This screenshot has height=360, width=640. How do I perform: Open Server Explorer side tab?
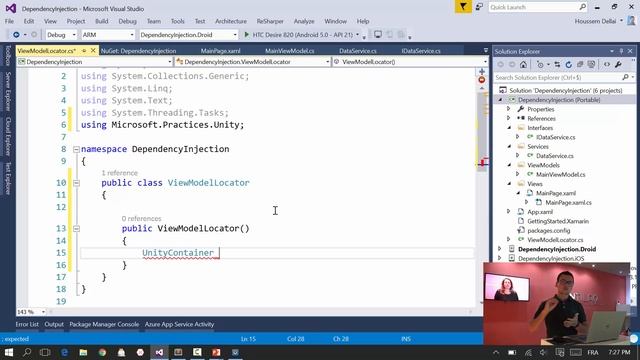click(x=7, y=91)
